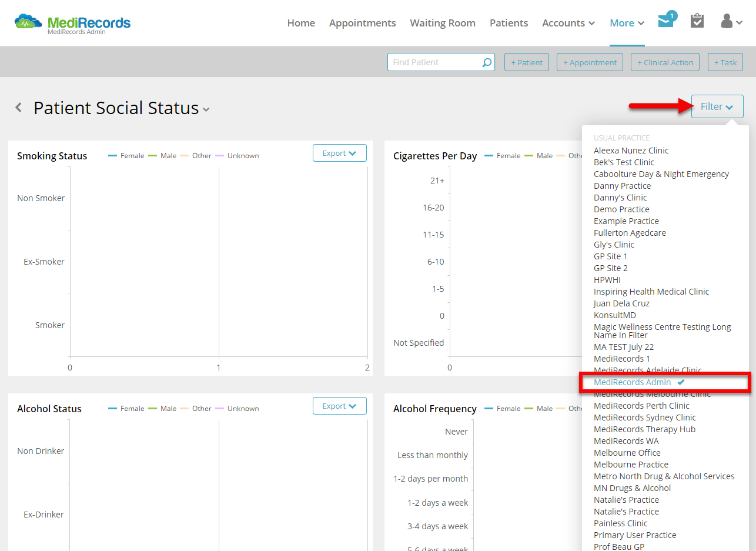Select Fullerton Agedcare practice
Image resolution: width=756 pixels, height=551 pixels.
click(630, 233)
